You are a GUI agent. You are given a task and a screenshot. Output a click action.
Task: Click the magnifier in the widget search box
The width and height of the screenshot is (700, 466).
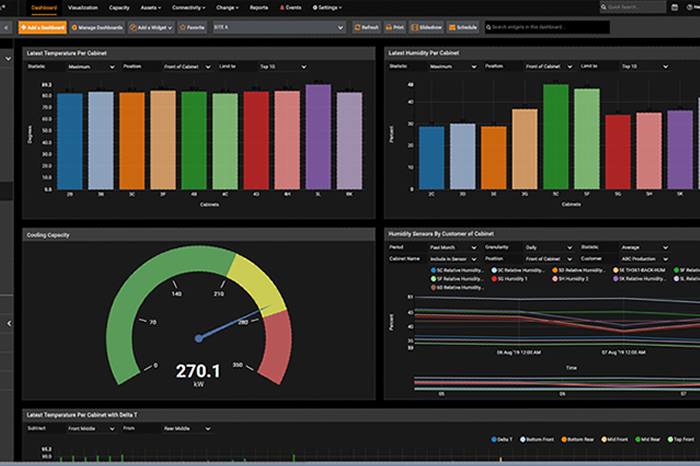click(489, 28)
